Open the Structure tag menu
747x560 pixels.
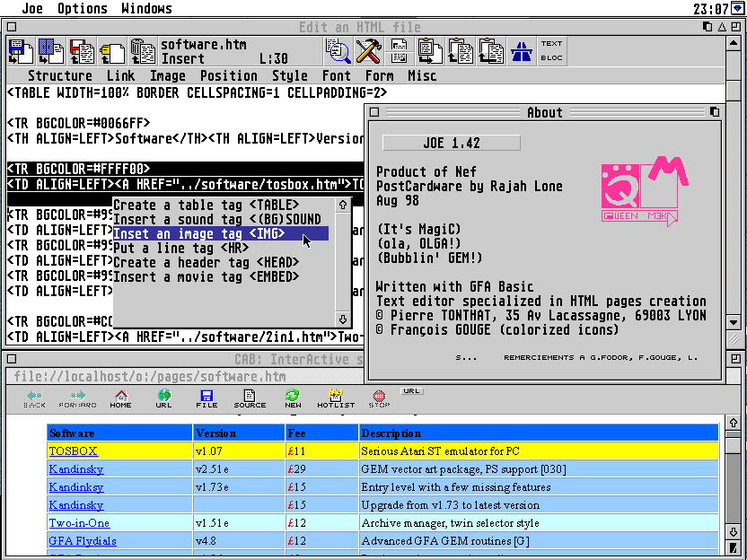[60, 75]
